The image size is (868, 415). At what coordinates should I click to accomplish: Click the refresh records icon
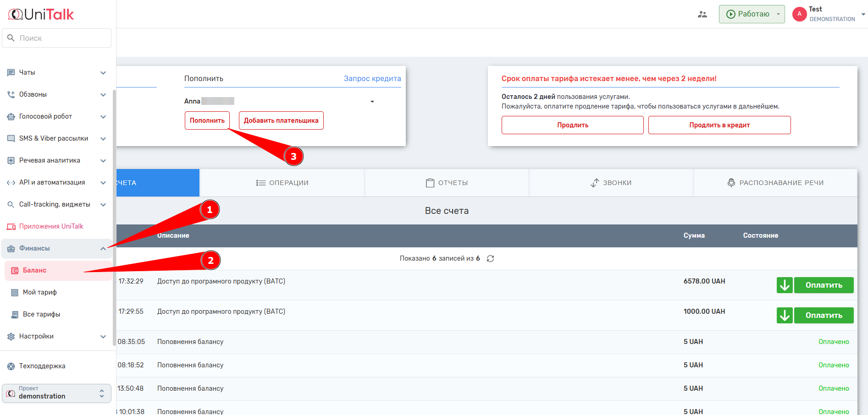click(x=490, y=259)
